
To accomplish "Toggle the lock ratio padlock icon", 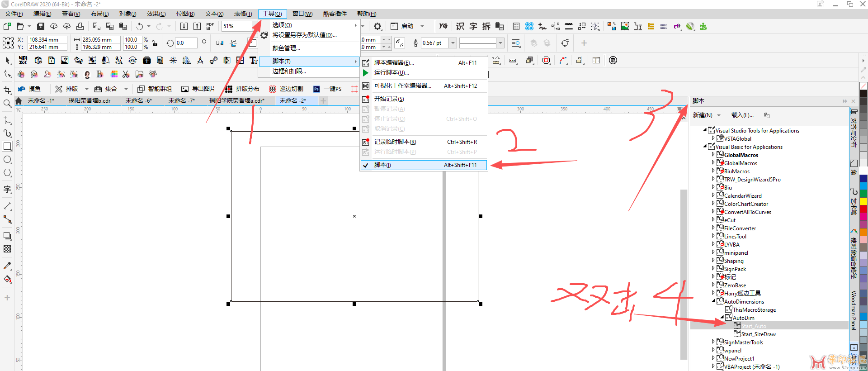I will click(155, 43).
